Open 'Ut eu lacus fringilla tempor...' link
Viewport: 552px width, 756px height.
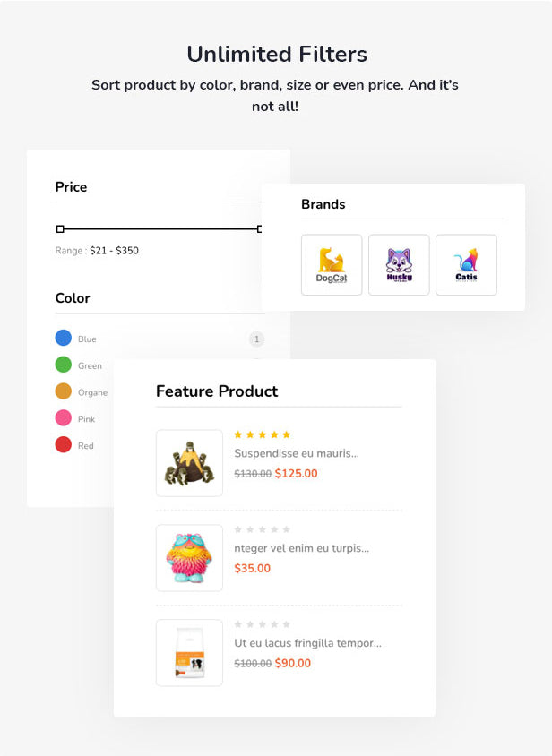click(x=308, y=643)
